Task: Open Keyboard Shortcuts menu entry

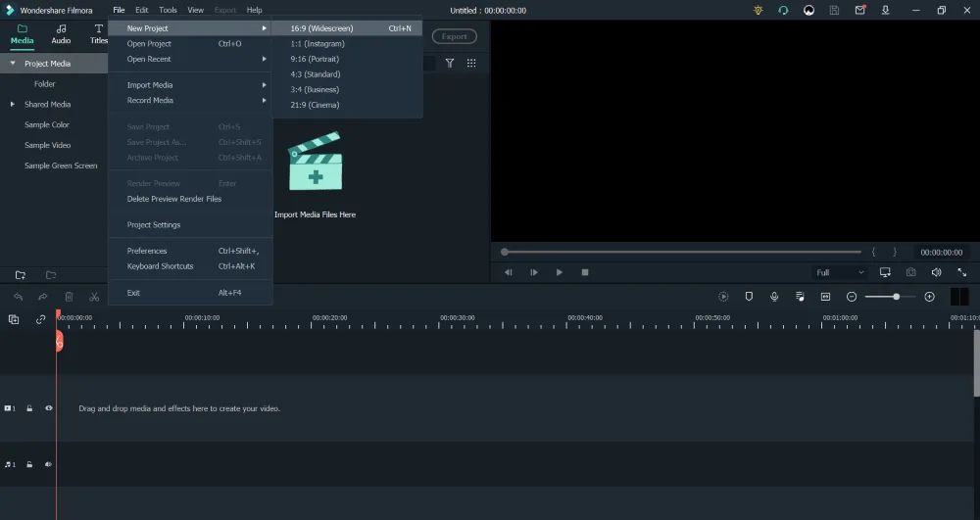Action: (x=190, y=266)
